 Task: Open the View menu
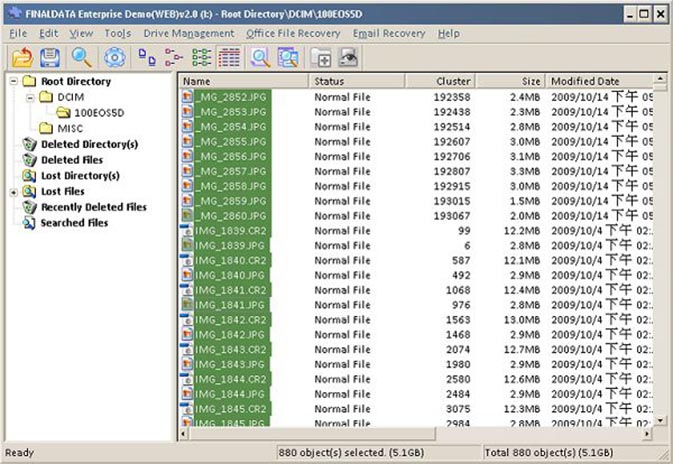click(81, 33)
